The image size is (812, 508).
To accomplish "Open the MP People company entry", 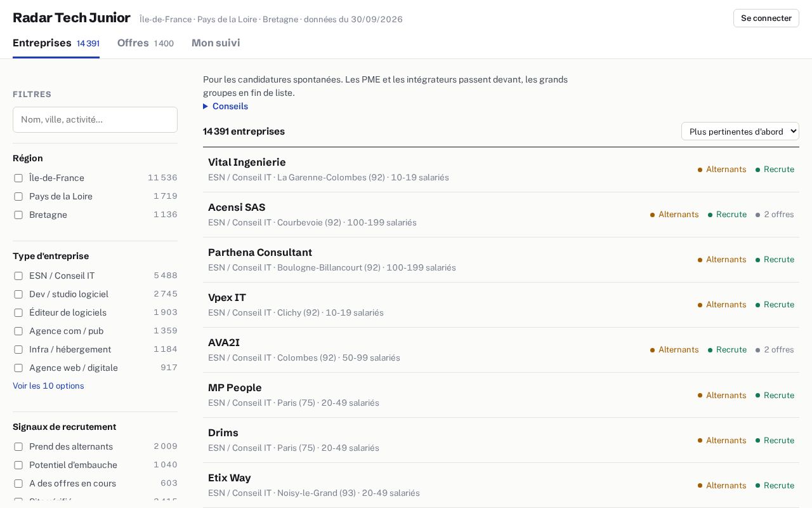I will point(501,395).
